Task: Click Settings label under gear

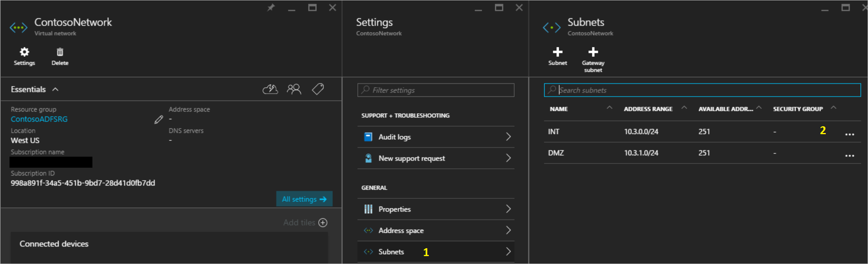Action: (x=24, y=63)
